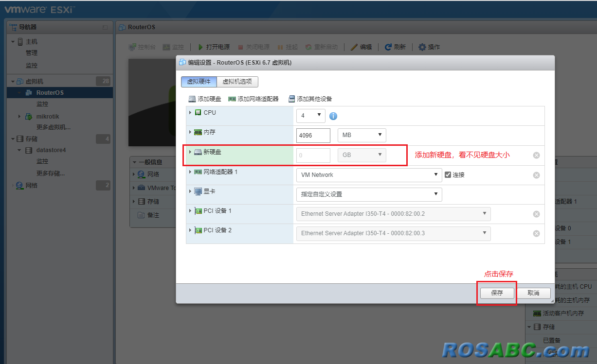
Task: Select 监控 under 主机 in navigator
Action: coord(32,65)
